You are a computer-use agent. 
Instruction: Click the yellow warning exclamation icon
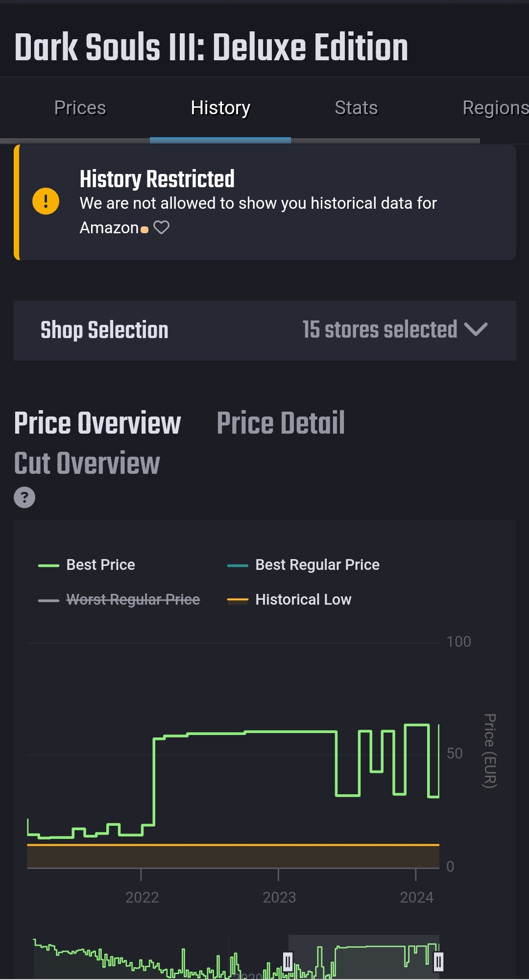46,201
